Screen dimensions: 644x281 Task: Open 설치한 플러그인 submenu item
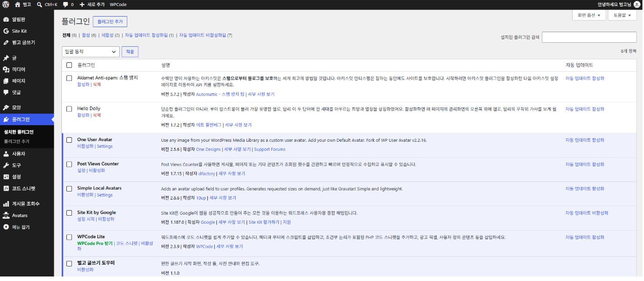pos(19,132)
